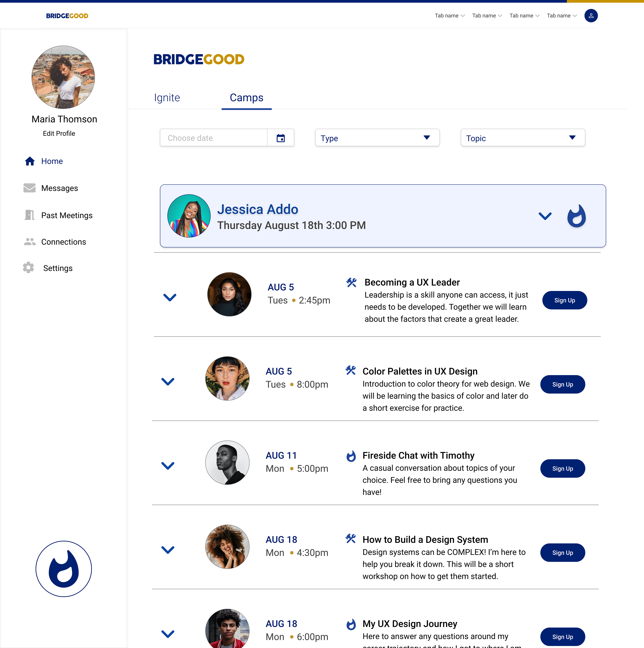Expand the How to Build a Design System row
This screenshot has height=648, width=644.
tap(168, 550)
